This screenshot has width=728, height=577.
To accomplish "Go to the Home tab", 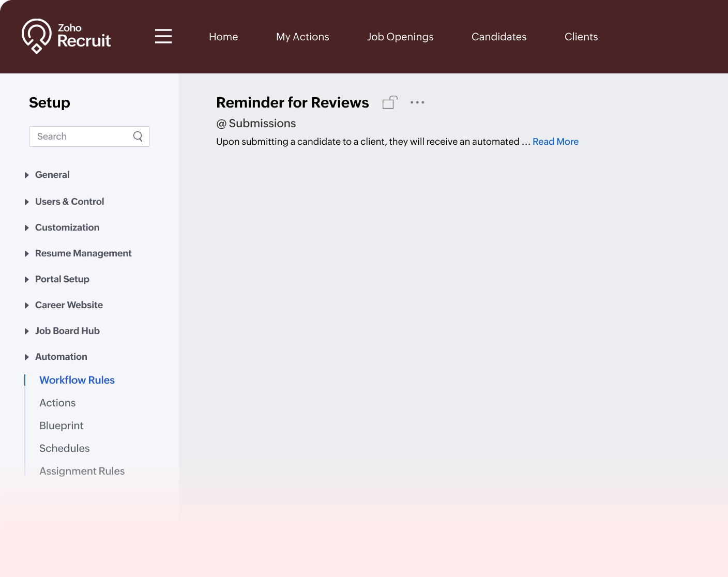I will [x=223, y=37].
